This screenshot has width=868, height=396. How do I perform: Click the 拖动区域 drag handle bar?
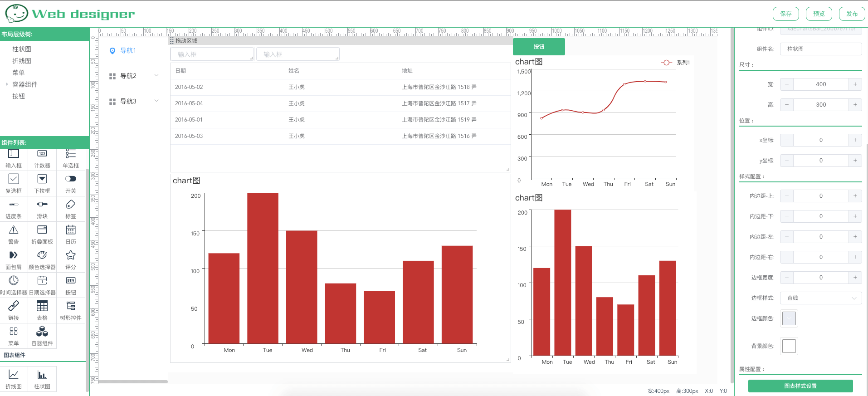[340, 41]
